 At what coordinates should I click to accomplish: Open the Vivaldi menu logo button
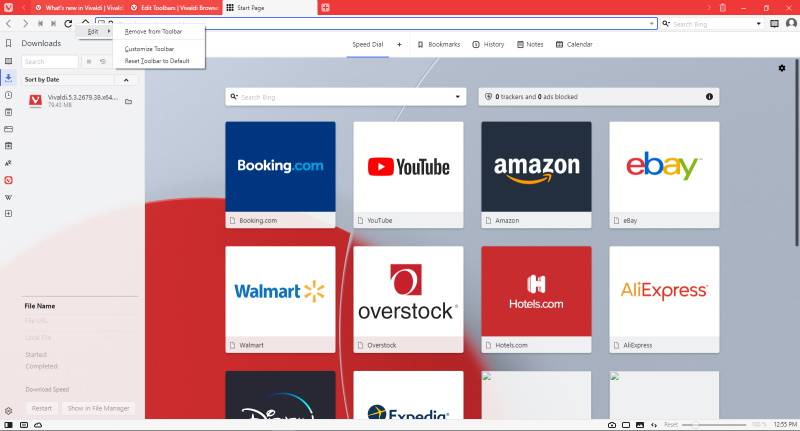(8, 8)
